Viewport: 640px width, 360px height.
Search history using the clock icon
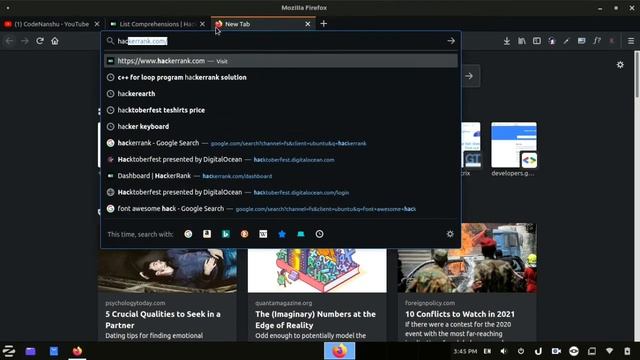(320, 234)
